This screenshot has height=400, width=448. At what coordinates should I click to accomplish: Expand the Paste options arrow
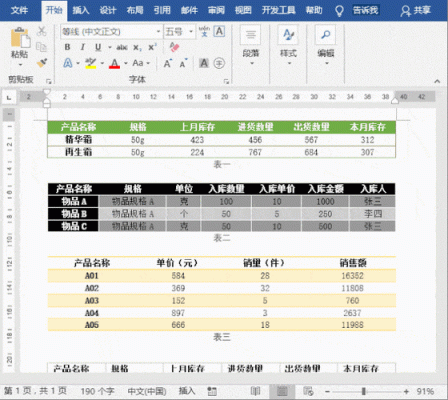tap(20, 64)
